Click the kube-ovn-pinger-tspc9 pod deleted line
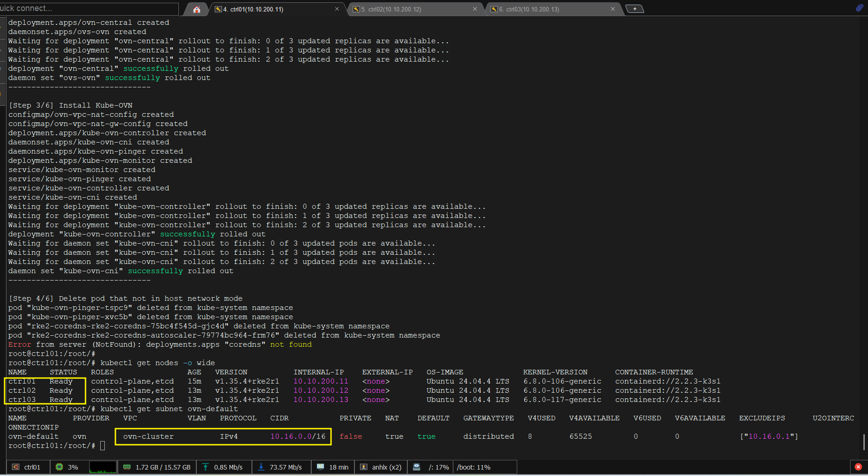The image size is (868, 476). pyautogui.click(x=151, y=308)
